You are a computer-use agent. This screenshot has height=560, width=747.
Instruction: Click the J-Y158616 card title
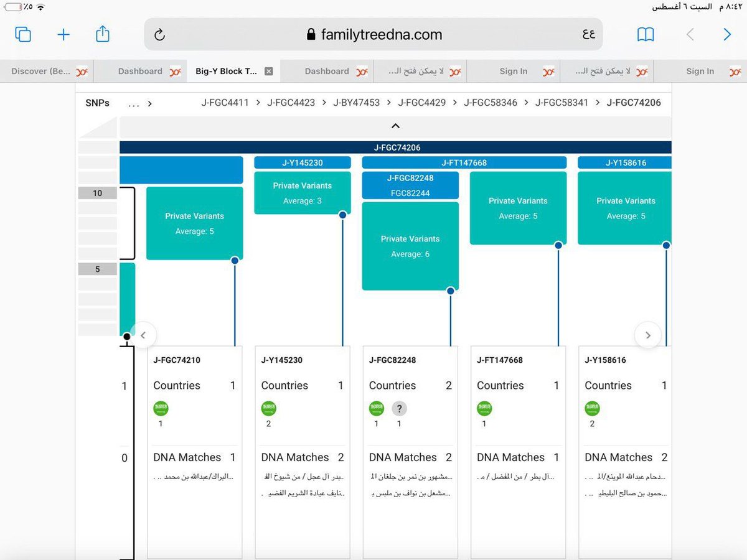click(x=605, y=360)
